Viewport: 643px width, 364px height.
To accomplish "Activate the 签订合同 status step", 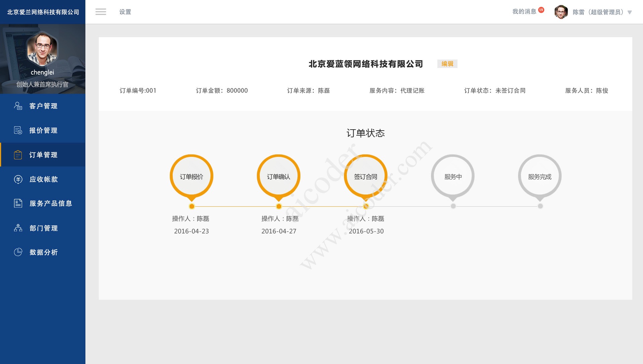I will [366, 175].
